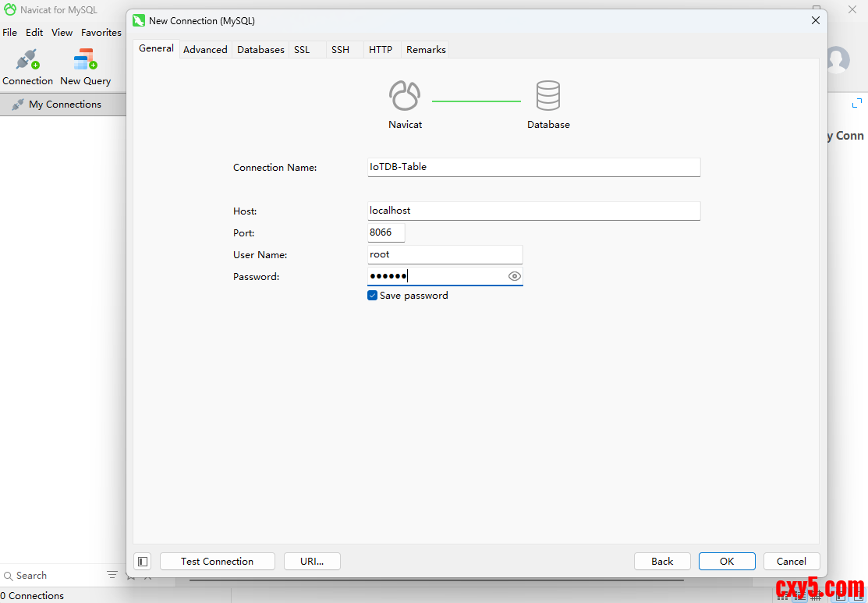Image resolution: width=868 pixels, height=603 pixels.
Task: Toggle the side panel icon beside Test Connection
Action: pos(142,561)
